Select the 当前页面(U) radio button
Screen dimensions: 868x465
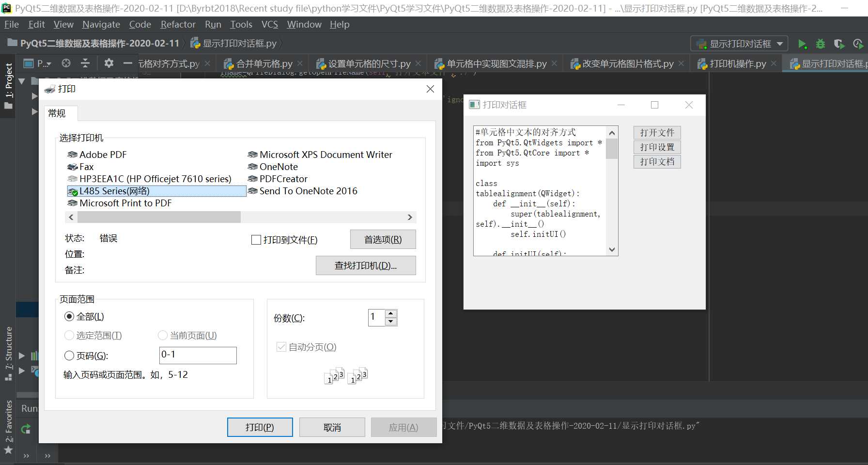pyautogui.click(x=163, y=335)
